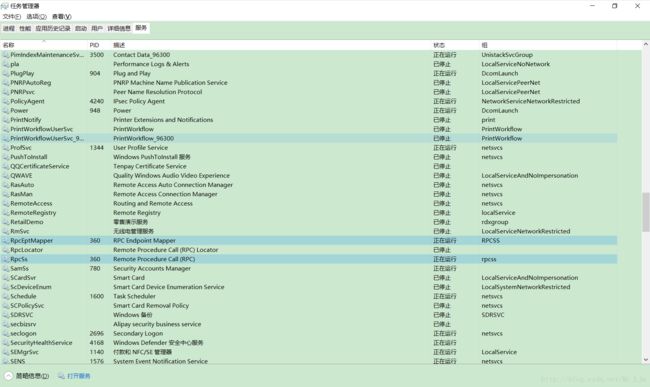Click the service icon beside RasMan
Screen dimensions: 650x387
[5, 194]
